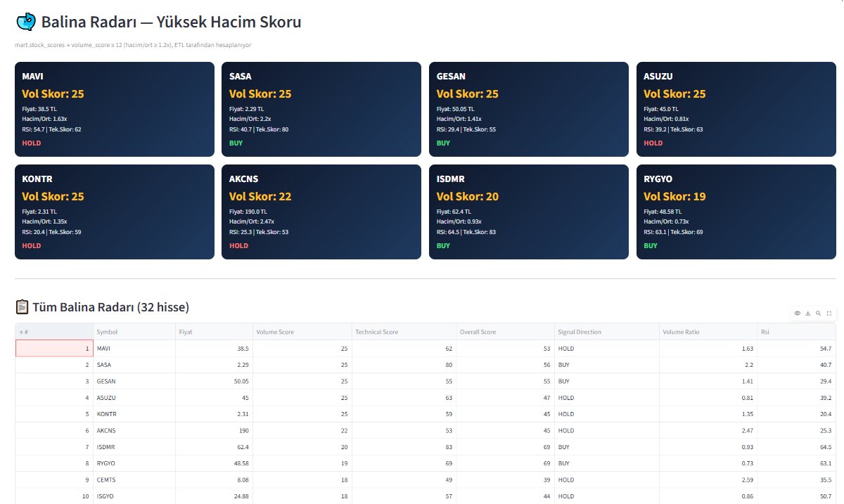Image resolution: width=844 pixels, height=504 pixels.
Task: Click Volume Ratio column header
Action: (x=708, y=332)
